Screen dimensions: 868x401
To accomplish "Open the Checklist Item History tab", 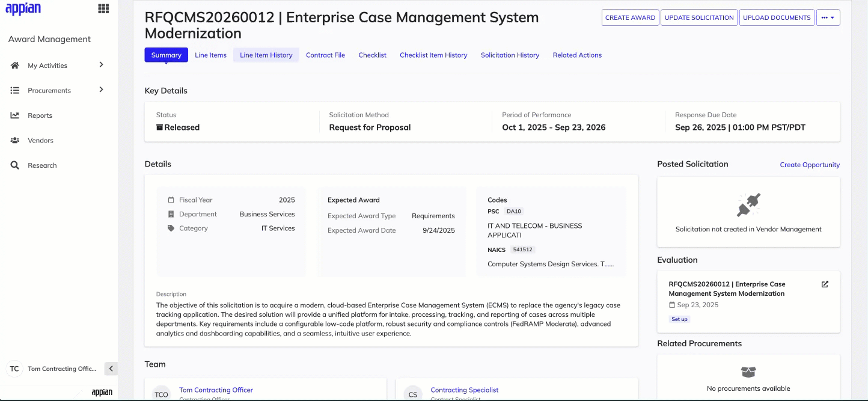I will tap(433, 55).
